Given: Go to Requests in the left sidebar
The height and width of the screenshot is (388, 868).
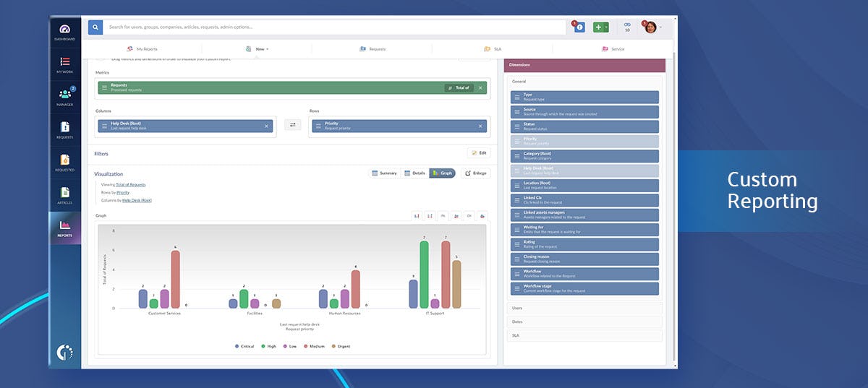Looking at the screenshot, I should coord(64,129).
